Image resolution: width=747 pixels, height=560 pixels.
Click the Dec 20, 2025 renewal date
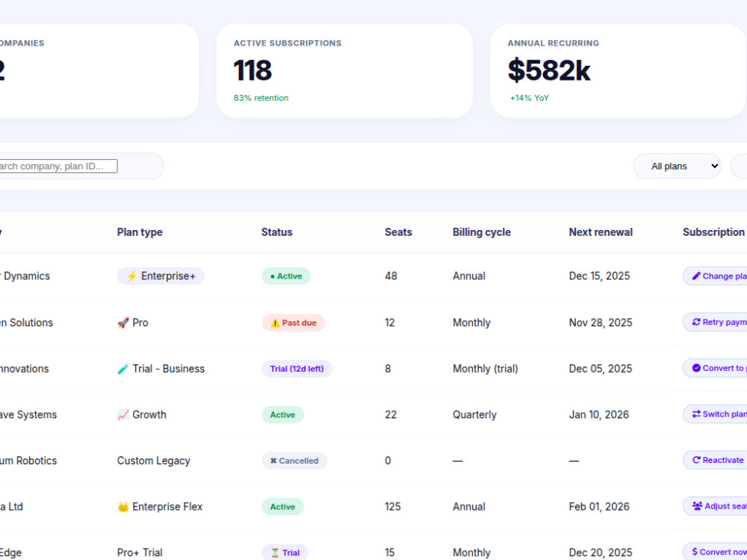(x=601, y=553)
